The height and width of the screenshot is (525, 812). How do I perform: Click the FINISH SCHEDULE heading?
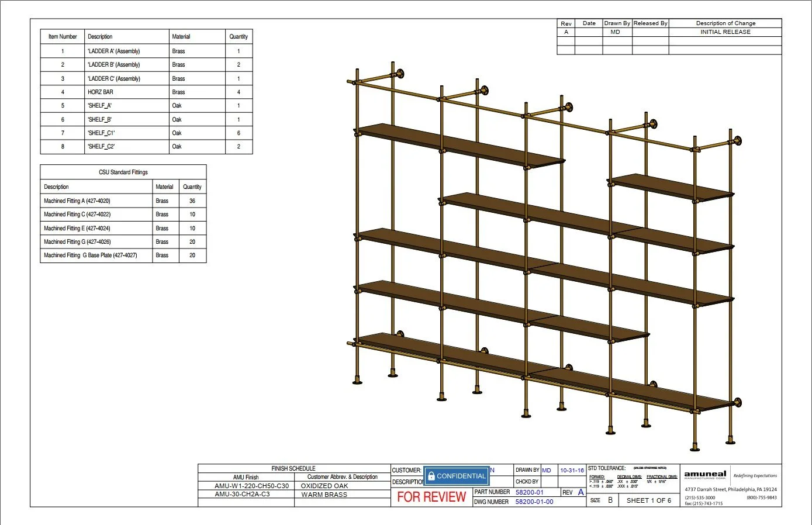click(293, 468)
